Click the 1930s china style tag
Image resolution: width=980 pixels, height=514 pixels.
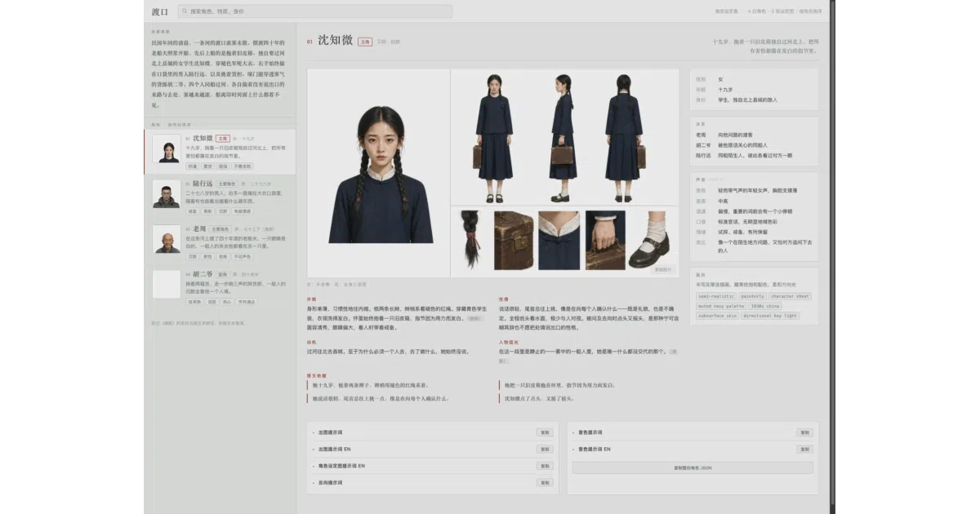[765, 306]
